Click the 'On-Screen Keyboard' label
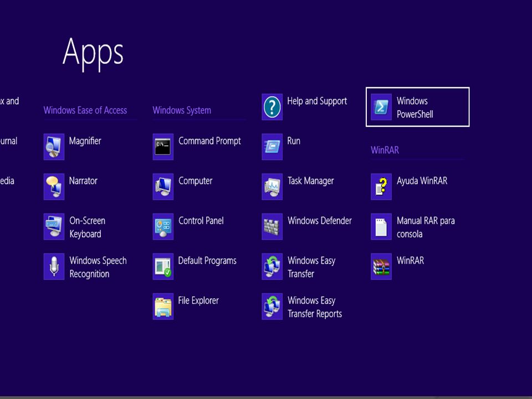This screenshot has height=399, width=532. [87, 227]
